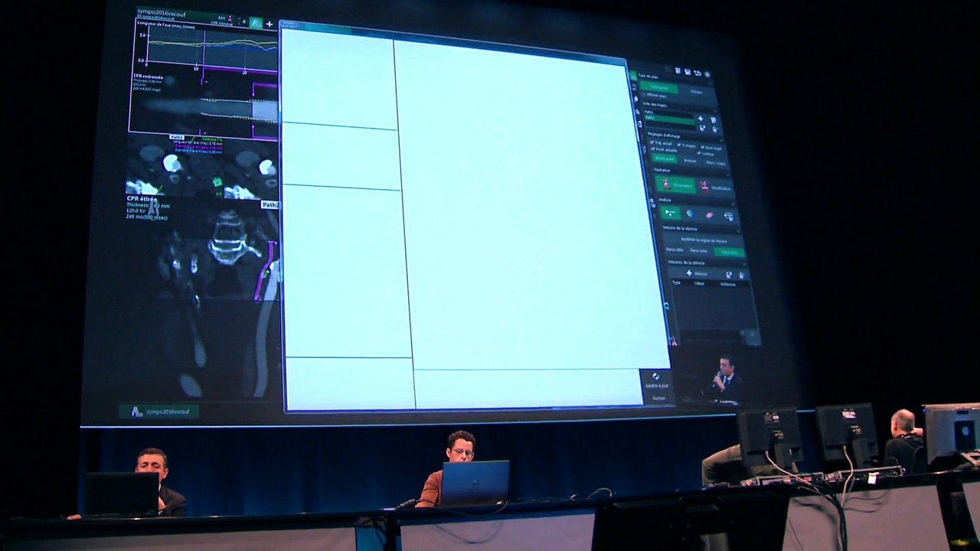Click the 'Fermer' button
The width and height of the screenshot is (980, 551).
click(x=658, y=399)
